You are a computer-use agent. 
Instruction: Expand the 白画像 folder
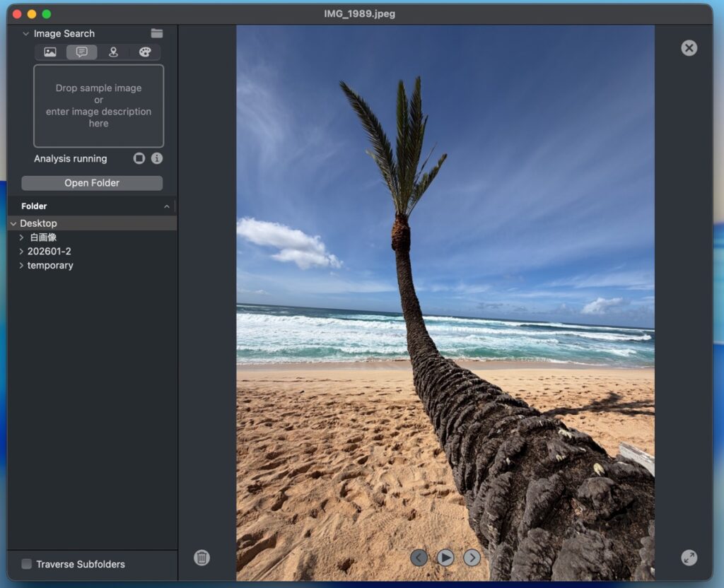click(x=21, y=237)
